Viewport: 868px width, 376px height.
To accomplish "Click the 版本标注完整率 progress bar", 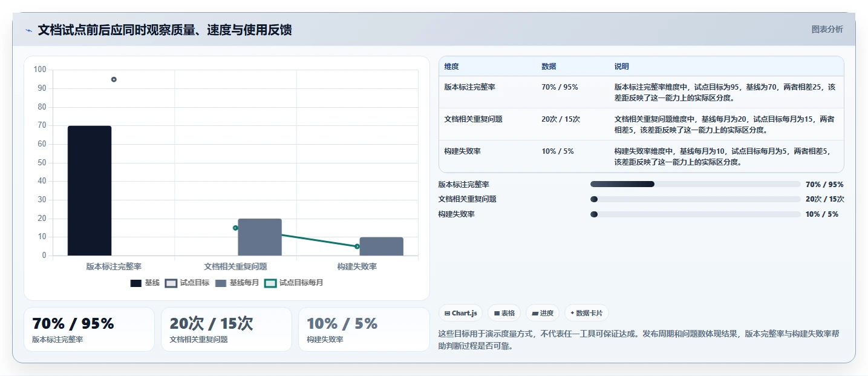I will [x=696, y=184].
